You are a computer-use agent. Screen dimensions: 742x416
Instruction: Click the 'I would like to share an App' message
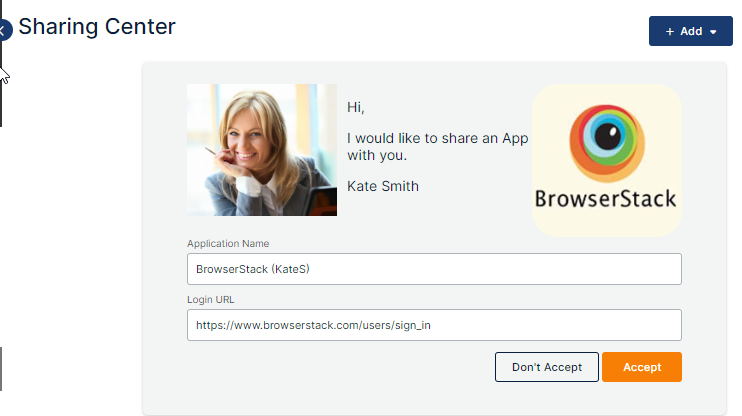coord(437,147)
